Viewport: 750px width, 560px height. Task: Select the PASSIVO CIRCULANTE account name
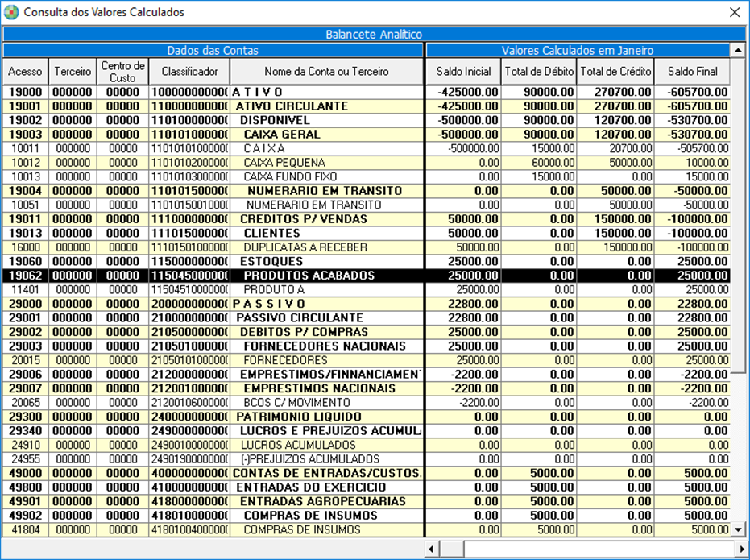click(300, 318)
